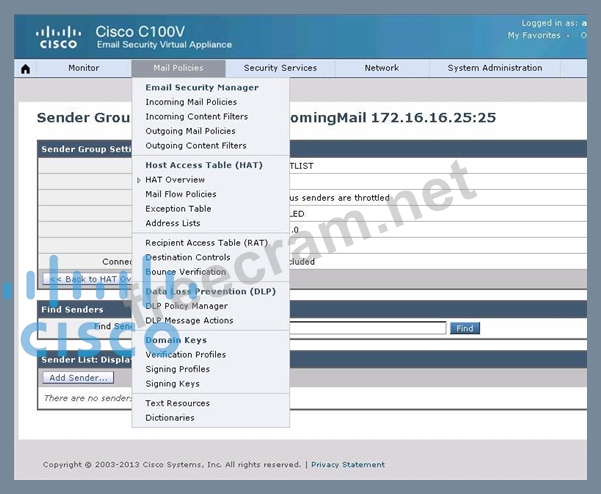Select Incoming Mail Policies menu entry
This screenshot has width=601, height=494.
(191, 102)
